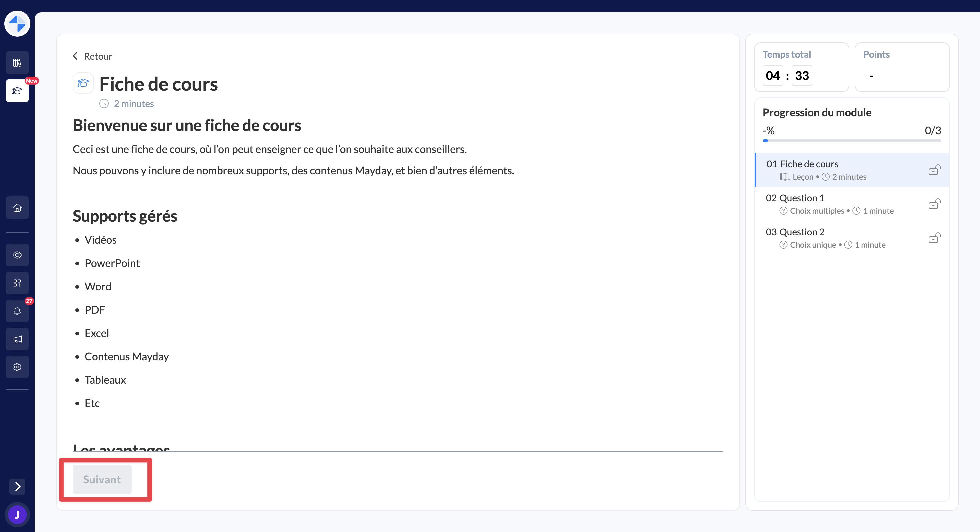Open the megaphone announcements icon
980x532 pixels.
click(x=17, y=339)
